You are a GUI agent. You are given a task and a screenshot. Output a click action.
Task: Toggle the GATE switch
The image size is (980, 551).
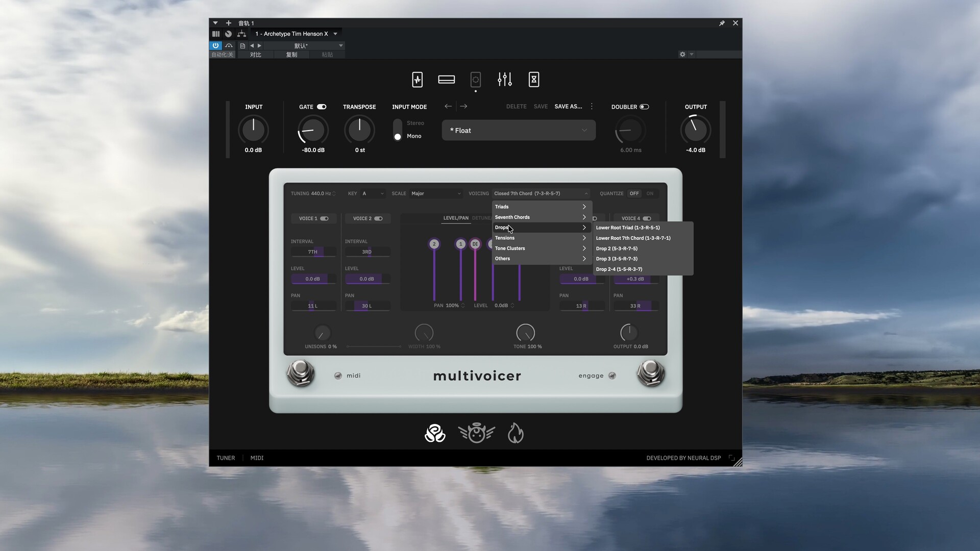tap(322, 107)
